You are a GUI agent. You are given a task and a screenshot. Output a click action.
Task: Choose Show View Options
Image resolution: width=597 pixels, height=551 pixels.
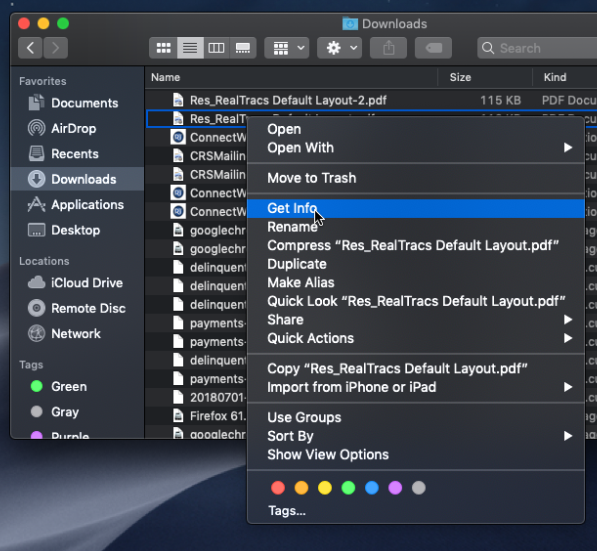pos(416,455)
